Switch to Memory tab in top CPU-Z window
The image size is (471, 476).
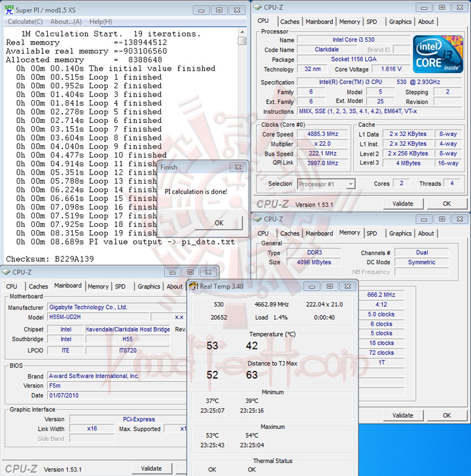[x=349, y=22]
